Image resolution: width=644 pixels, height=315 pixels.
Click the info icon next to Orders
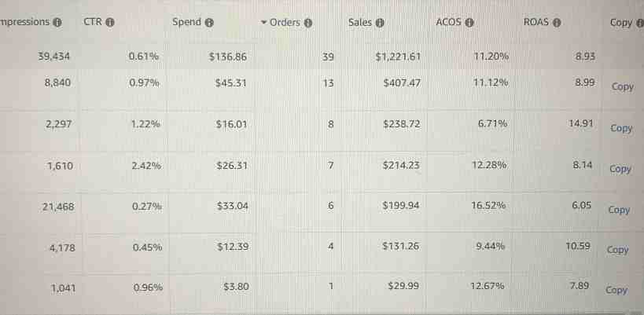point(308,23)
